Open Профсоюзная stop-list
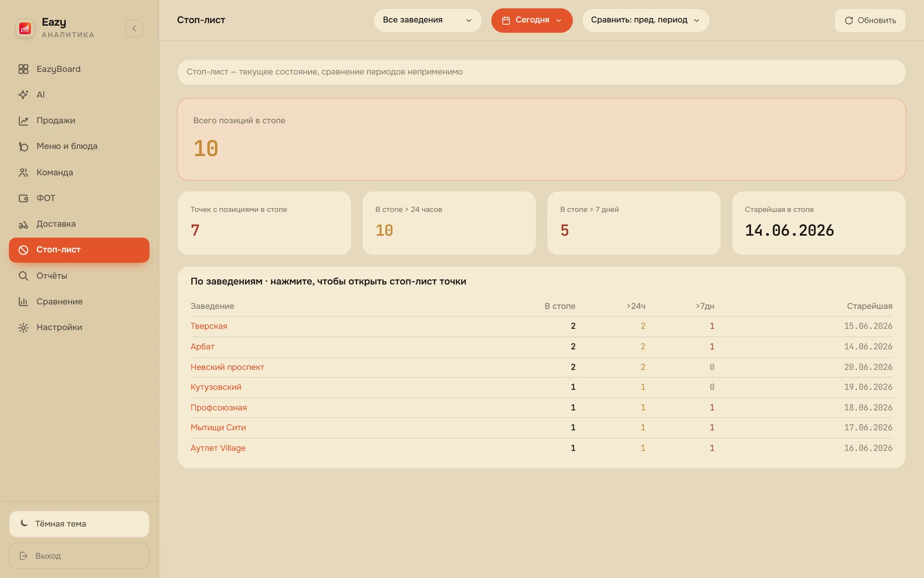 coord(218,407)
